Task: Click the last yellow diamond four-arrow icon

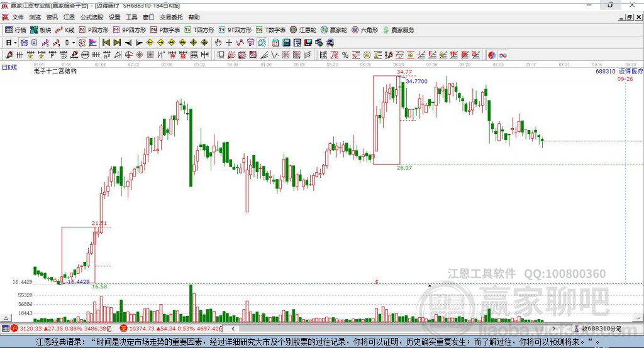Action: (204, 43)
